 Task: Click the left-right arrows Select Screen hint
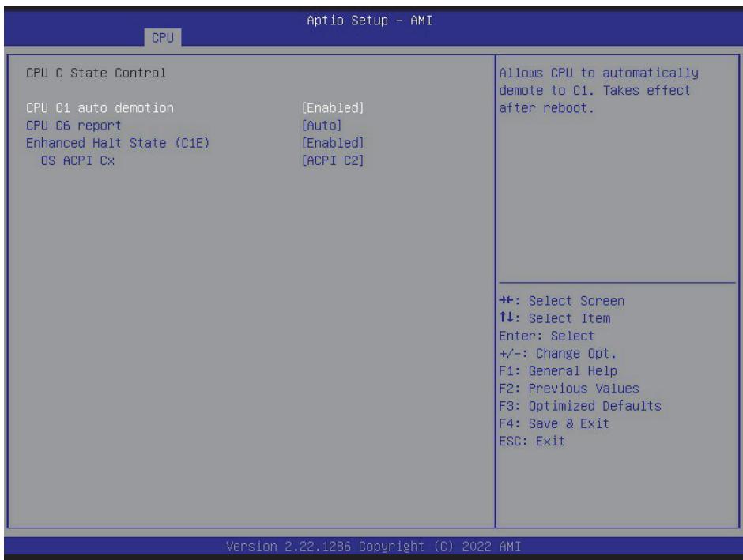click(561, 301)
